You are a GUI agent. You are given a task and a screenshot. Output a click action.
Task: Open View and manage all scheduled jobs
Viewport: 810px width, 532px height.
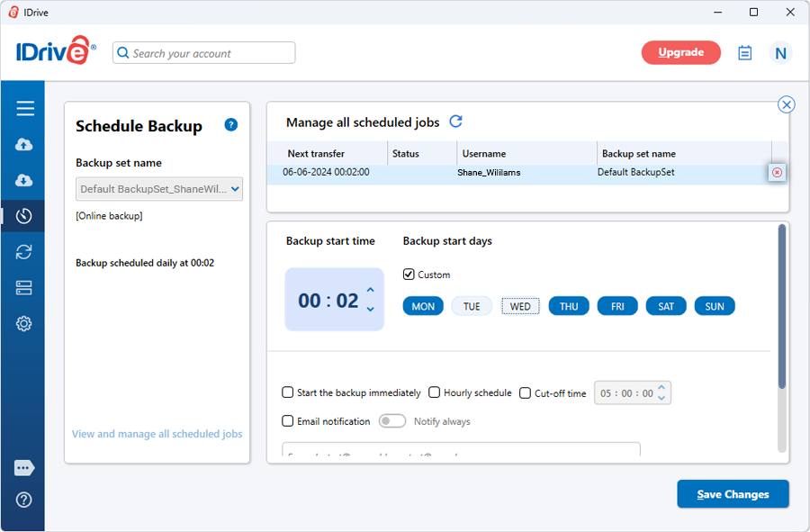(x=157, y=434)
